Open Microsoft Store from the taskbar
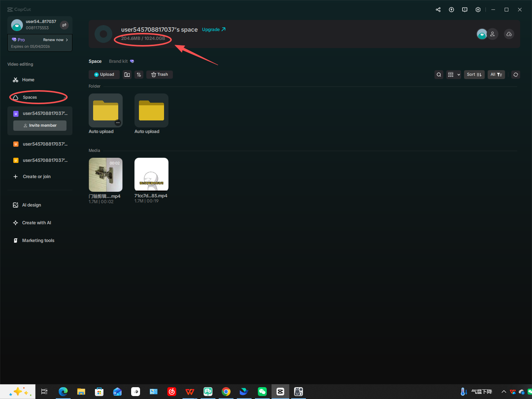This screenshot has width=532, height=399. click(99, 392)
